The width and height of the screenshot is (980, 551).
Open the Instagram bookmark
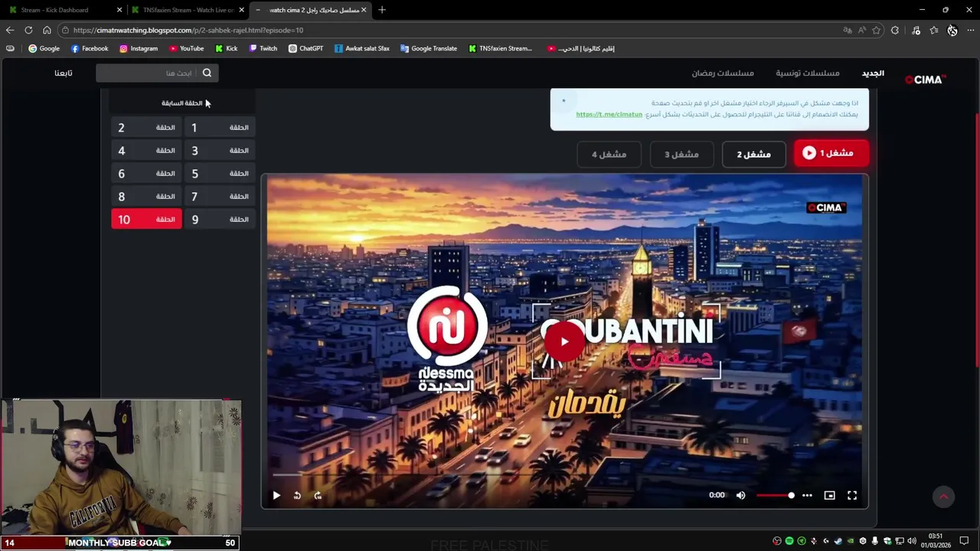pos(138,48)
